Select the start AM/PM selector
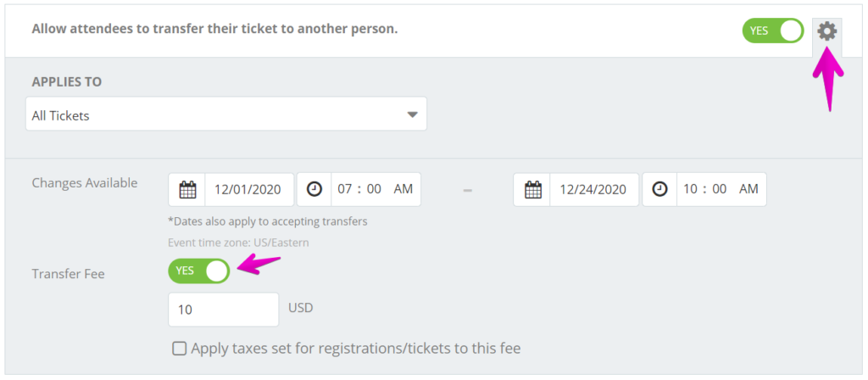The image size is (868, 380). 403,189
